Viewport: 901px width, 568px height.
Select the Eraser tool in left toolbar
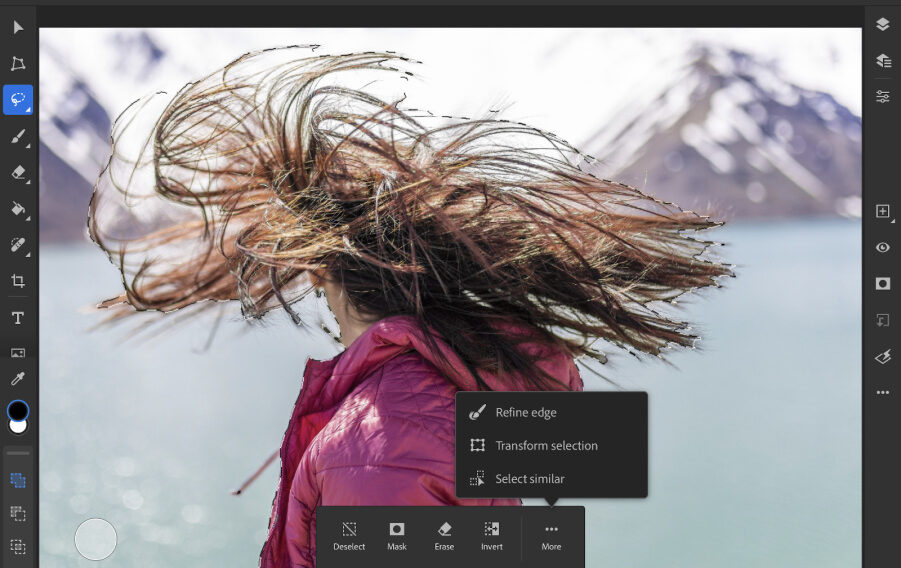coord(18,172)
